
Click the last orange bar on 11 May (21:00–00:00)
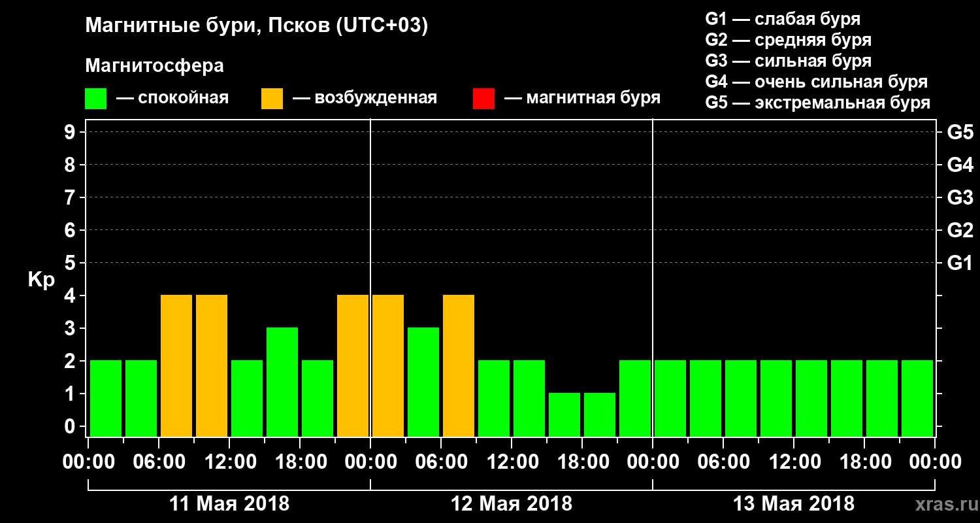click(x=353, y=365)
